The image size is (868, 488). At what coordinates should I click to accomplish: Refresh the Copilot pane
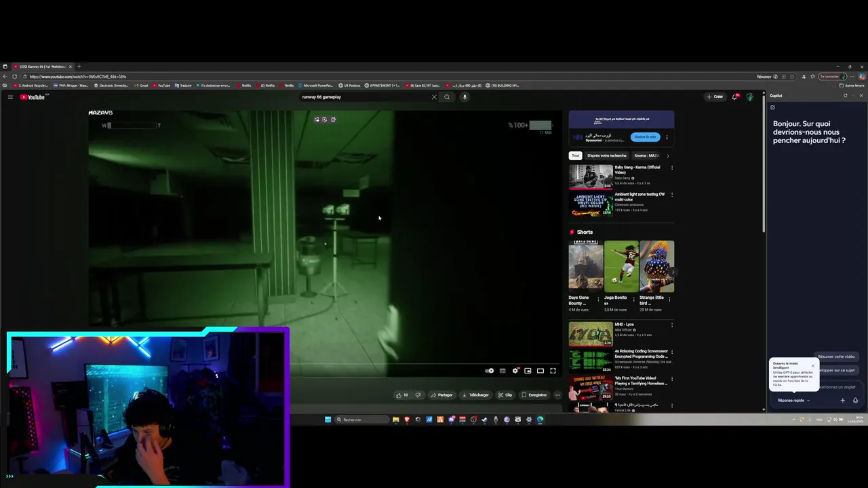[846, 96]
